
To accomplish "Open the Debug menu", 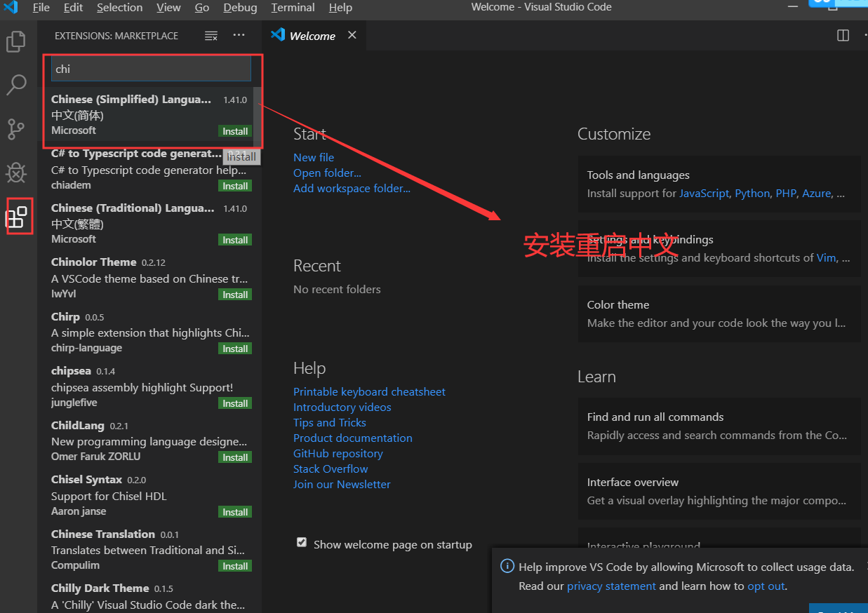I will click(240, 8).
